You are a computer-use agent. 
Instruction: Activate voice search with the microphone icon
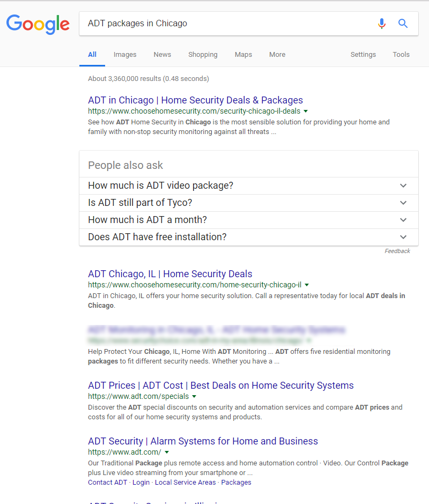(x=382, y=24)
